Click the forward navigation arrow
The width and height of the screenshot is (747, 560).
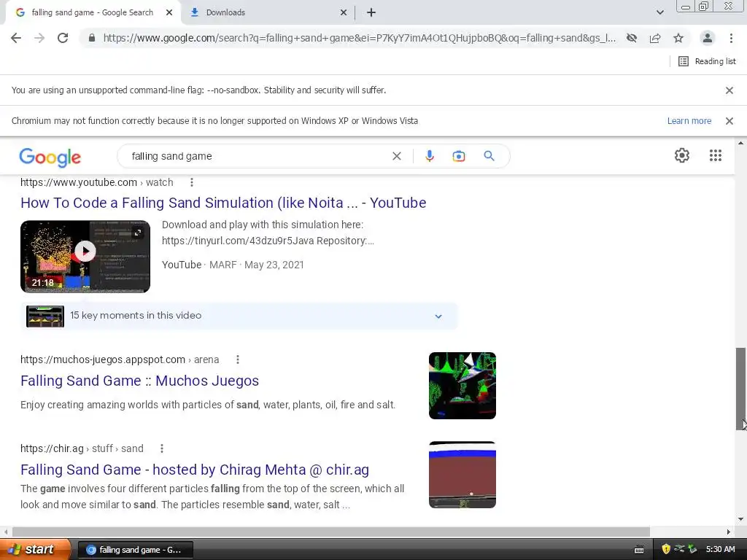point(39,38)
